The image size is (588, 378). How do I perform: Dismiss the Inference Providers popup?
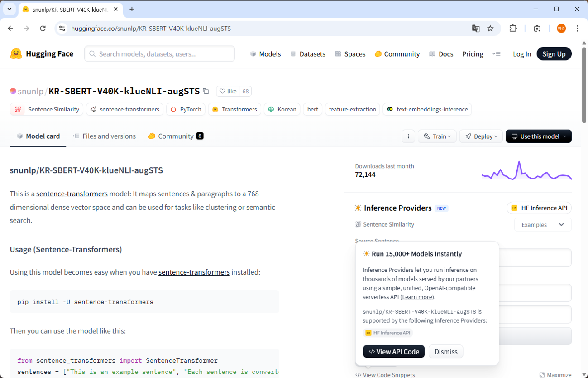(446, 352)
